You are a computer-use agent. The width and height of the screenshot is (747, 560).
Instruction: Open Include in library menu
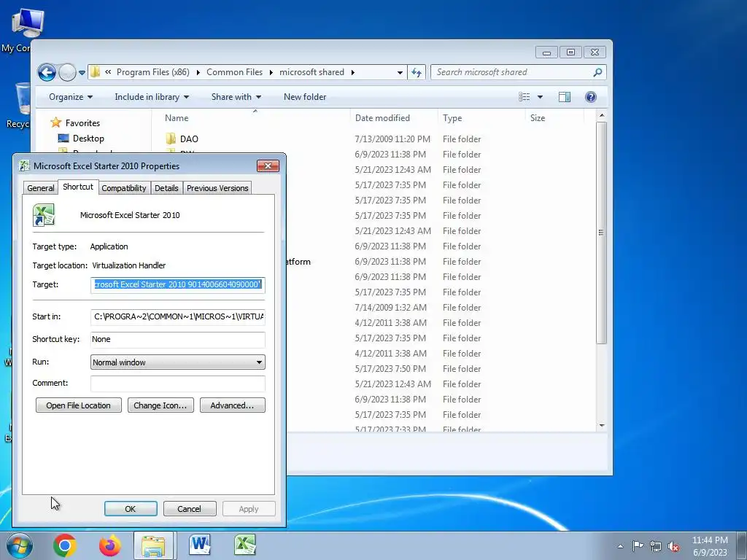(x=152, y=97)
